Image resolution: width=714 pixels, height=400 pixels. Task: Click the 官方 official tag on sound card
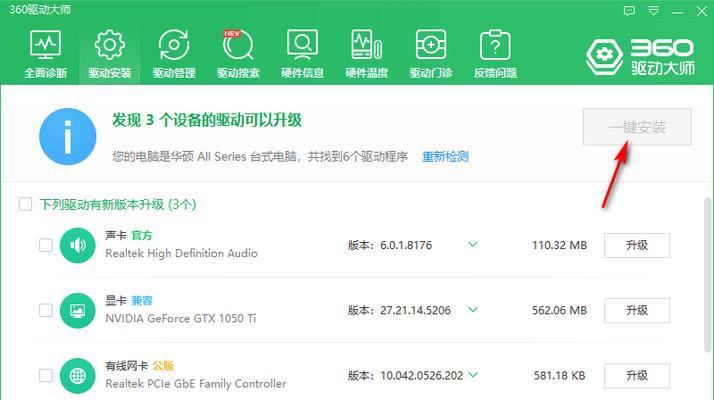pyautogui.click(x=142, y=236)
